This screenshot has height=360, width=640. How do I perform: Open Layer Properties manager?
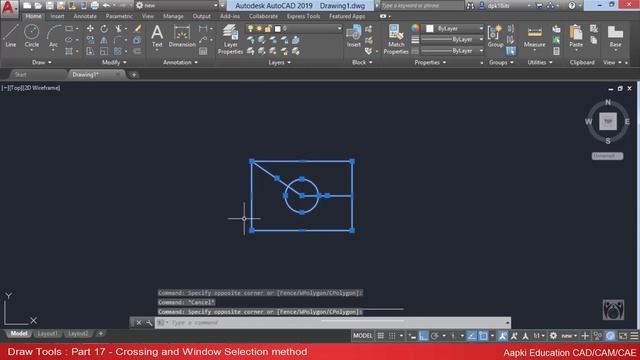pos(230,39)
